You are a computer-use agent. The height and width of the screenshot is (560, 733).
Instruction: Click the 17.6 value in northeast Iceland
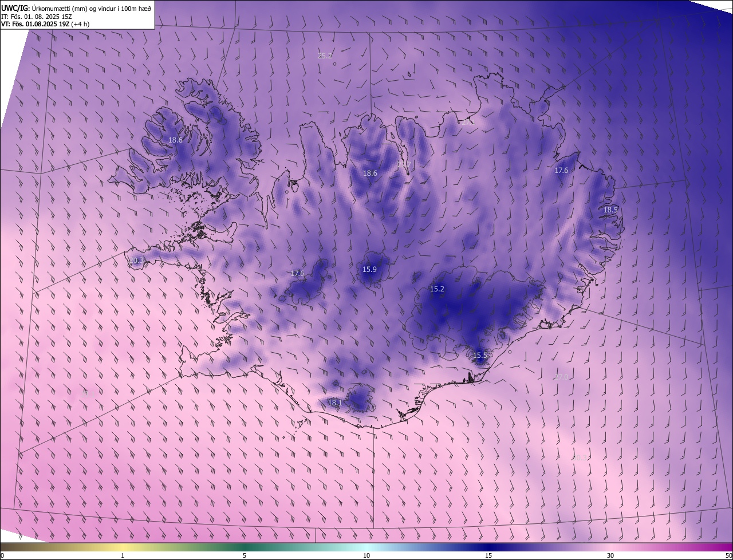point(561,170)
